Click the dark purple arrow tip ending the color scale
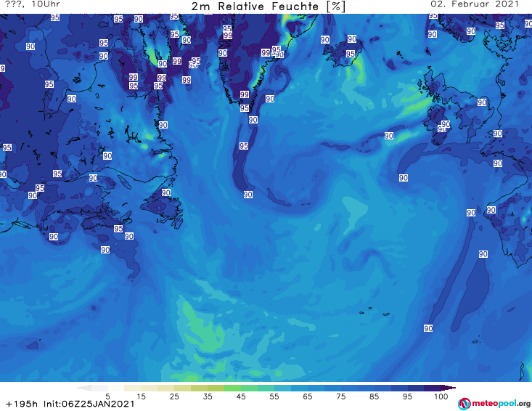This screenshot has width=532, height=411. [x=449, y=388]
